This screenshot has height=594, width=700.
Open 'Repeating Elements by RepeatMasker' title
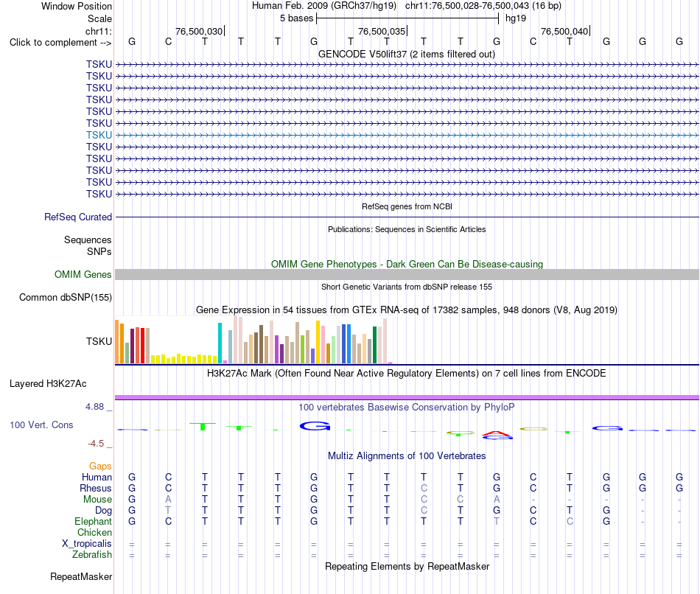407,567
